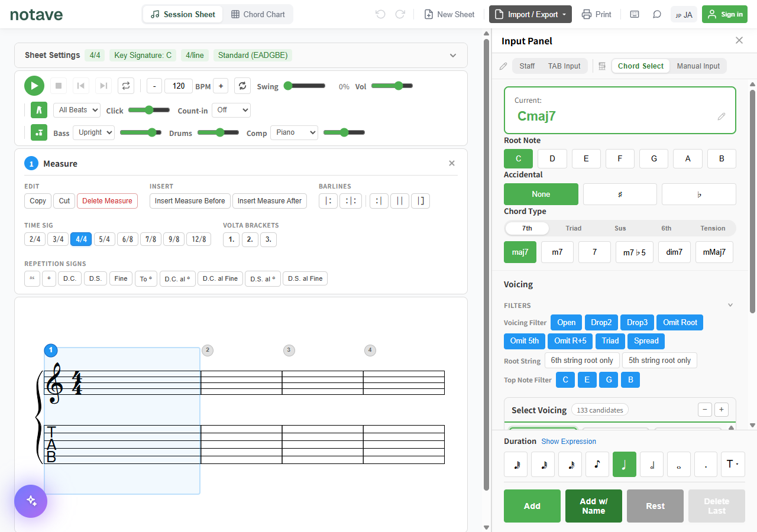Screen dimensions: 757x532
Task: Toggle the green backing track icon
Action: pyautogui.click(x=39, y=132)
